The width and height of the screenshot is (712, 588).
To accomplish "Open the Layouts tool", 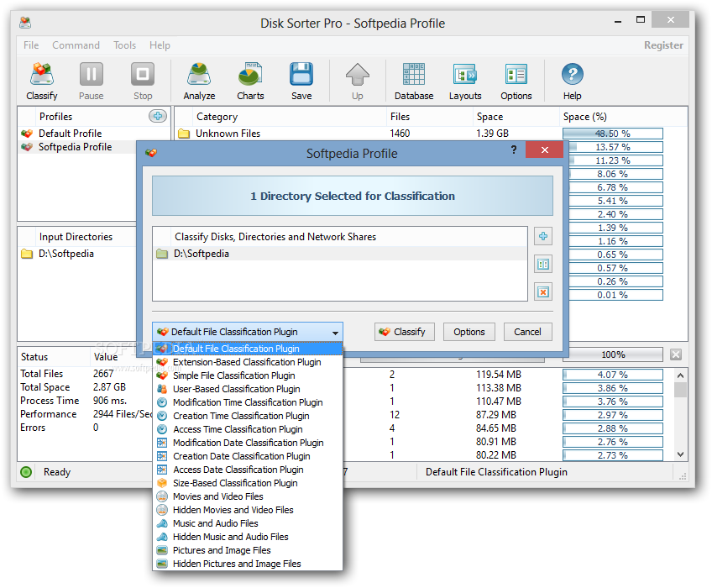I will [x=465, y=81].
